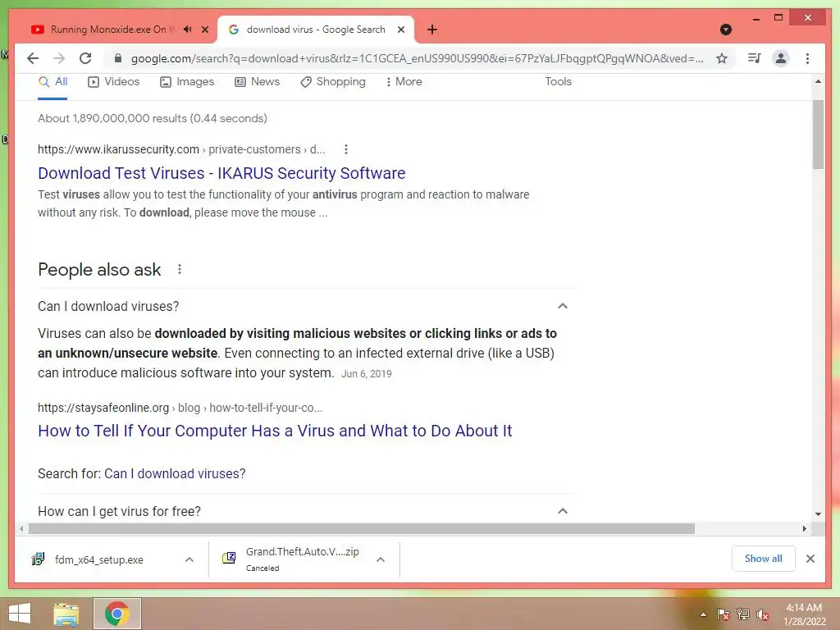The height and width of the screenshot is (630, 840).
Task: Open the Windows Start button
Action: pos(20,614)
